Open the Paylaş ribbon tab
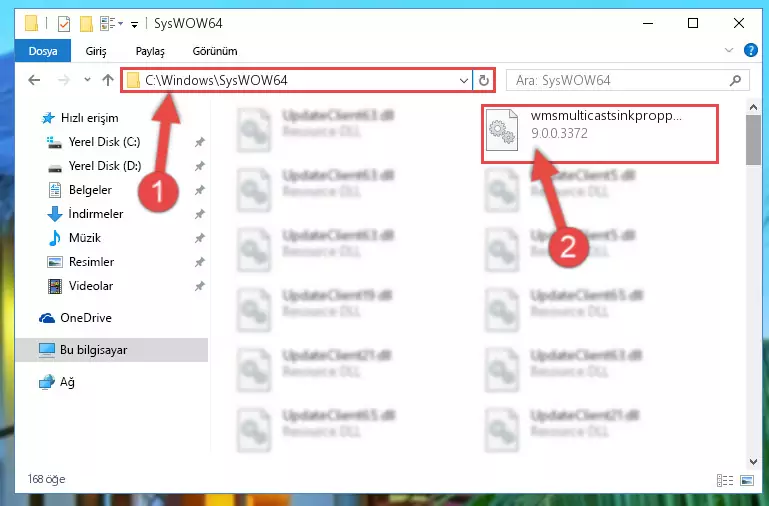The height and width of the screenshot is (506, 769). pyautogui.click(x=150, y=51)
